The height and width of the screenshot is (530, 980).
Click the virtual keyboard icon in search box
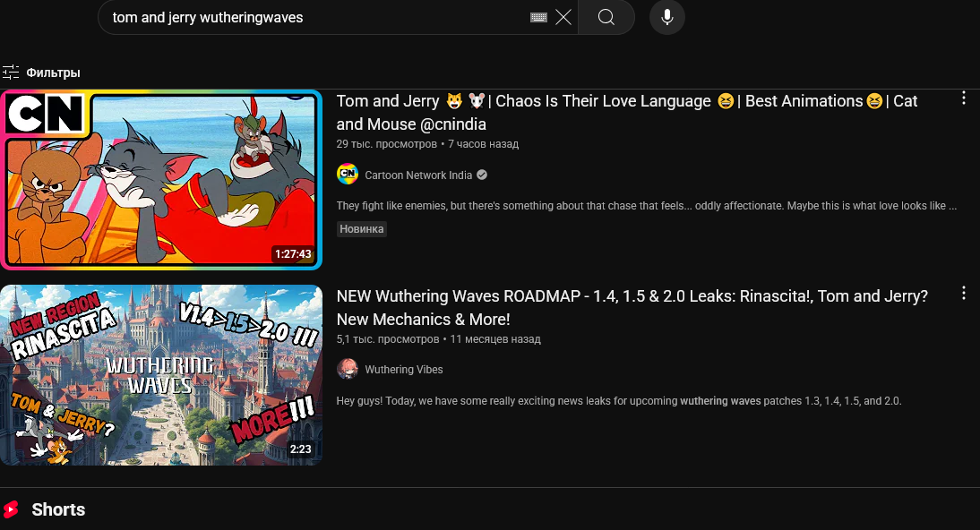click(x=538, y=18)
